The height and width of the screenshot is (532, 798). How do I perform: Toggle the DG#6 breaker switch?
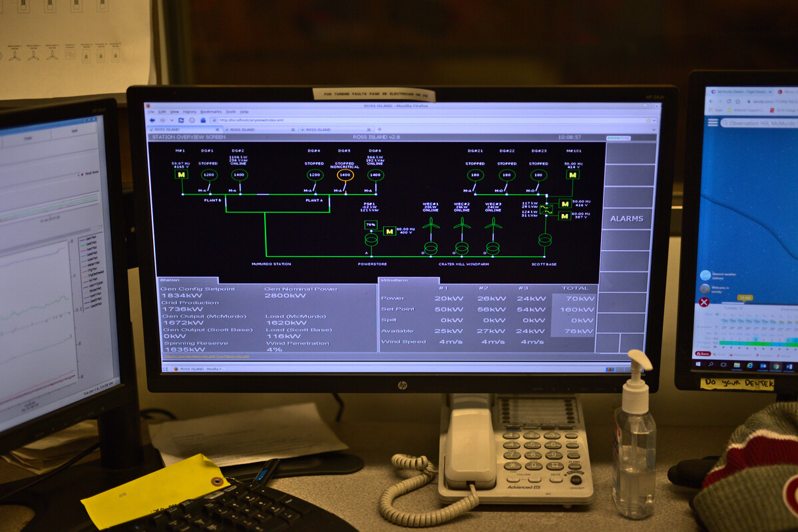tap(375, 188)
